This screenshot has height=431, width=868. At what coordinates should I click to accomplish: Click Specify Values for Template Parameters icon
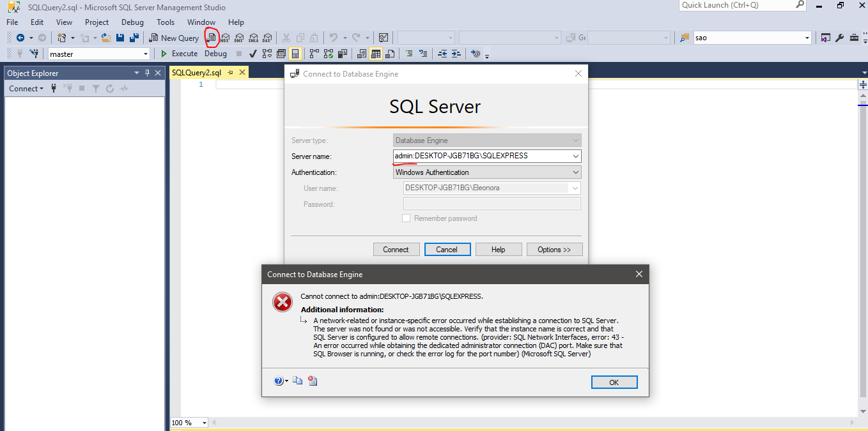pyautogui.click(x=476, y=54)
